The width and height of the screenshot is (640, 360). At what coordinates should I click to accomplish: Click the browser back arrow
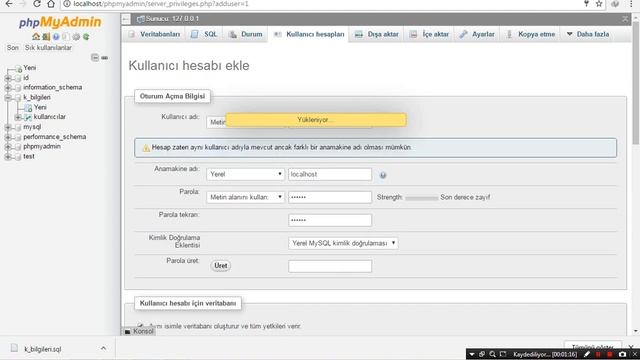8,4
